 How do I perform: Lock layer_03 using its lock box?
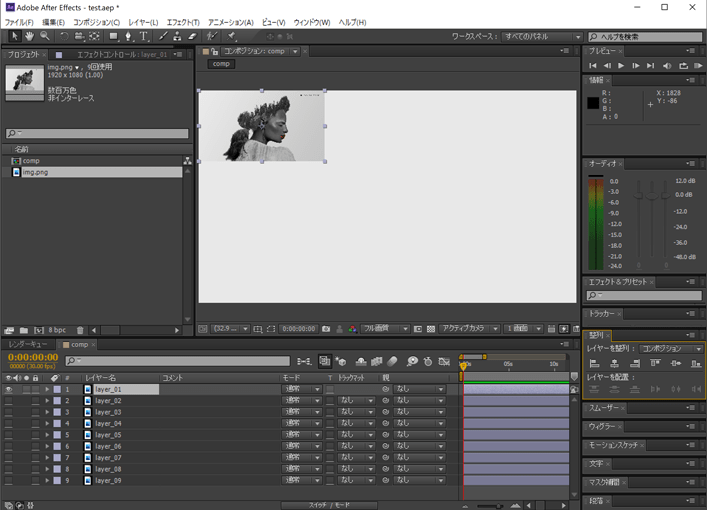pyautogui.click(x=35, y=412)
